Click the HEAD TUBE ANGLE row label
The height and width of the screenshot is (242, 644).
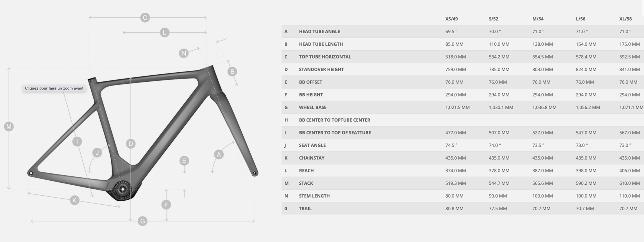[319, 31]
